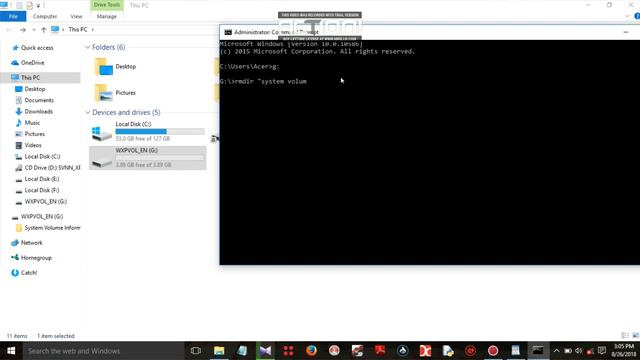Select the Drive Tools contextual tab

point(107,5)
